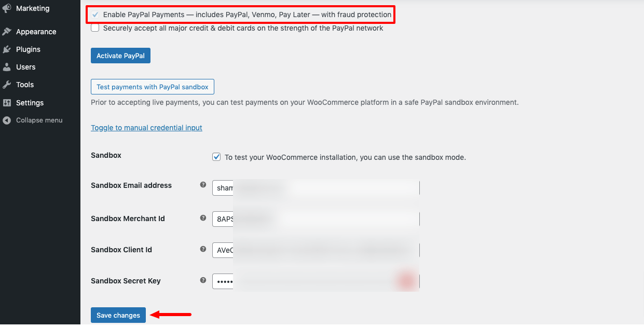This screenshot has height=327, width=644.
Task: Click Toggle to manual credential input link
Action: (x=146, y=128)
